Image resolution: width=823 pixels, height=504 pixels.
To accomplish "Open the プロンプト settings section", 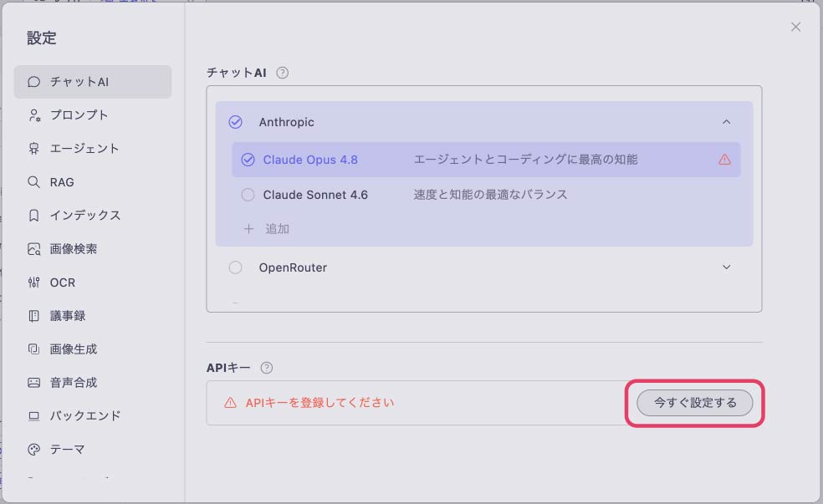I will pyautogui.click(x=93, y=115).
